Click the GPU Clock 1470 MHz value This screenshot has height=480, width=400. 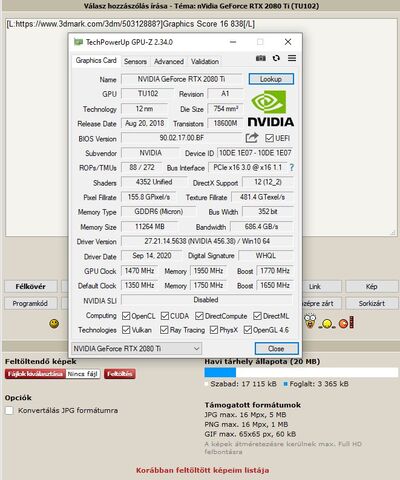139,271
